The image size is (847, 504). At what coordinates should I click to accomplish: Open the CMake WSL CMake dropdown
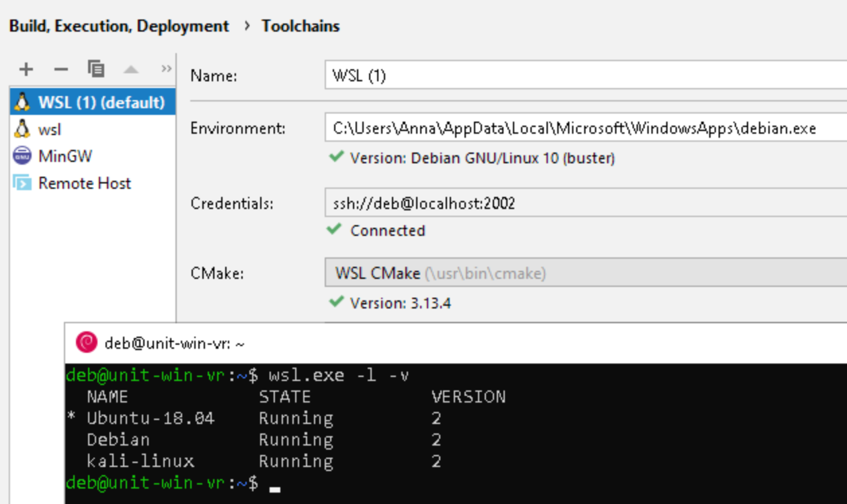[x=586, y=274]
